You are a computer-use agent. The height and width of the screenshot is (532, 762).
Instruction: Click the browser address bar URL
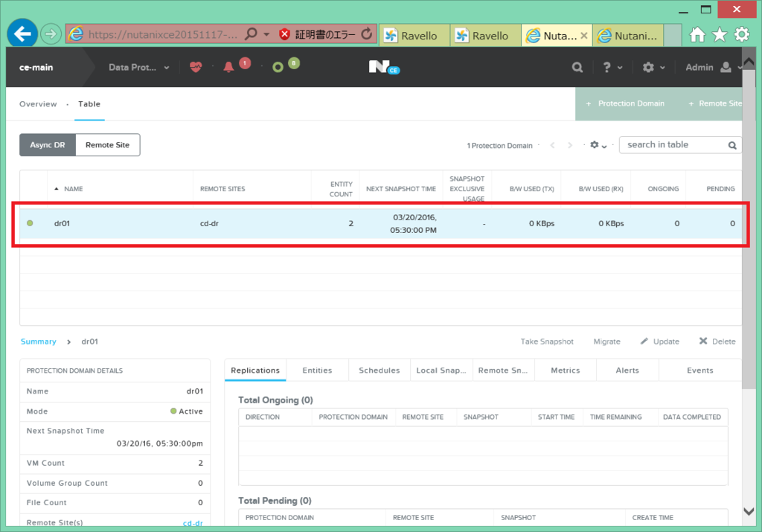click(163, 34)
